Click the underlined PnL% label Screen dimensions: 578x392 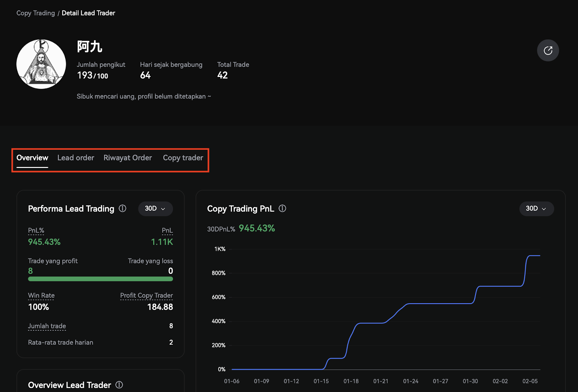(36, 231)
